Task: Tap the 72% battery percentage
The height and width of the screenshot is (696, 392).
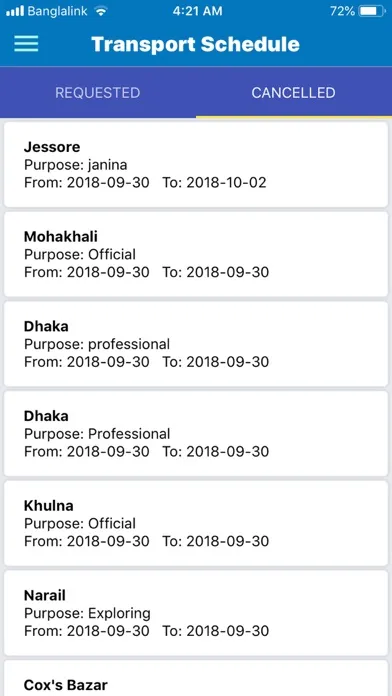Action: pyautogui.click(x=342, y=12)
